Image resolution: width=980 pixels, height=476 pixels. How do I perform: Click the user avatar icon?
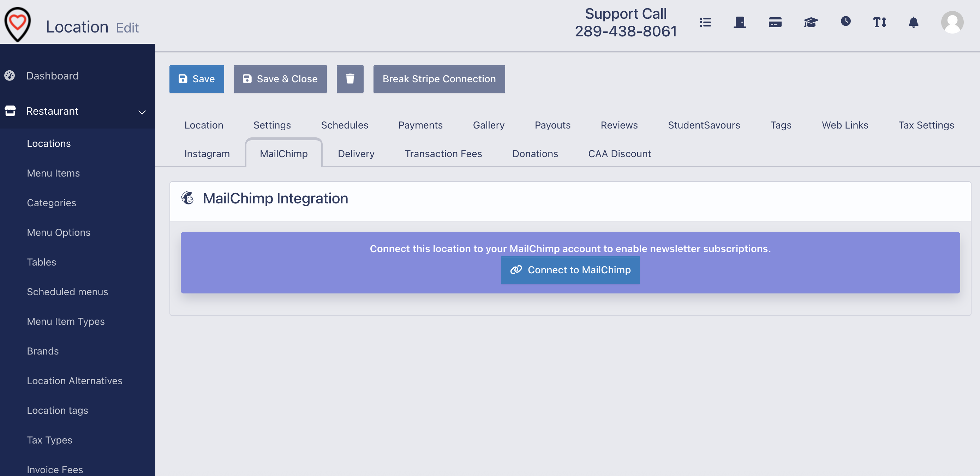click(x=952, y=23)
